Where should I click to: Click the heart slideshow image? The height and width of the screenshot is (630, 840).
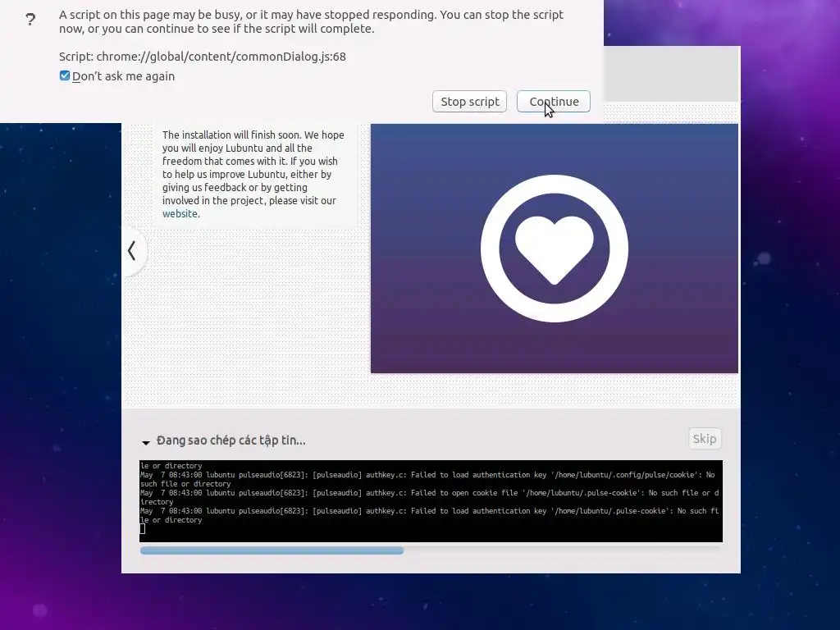click(x=555, y=249)
